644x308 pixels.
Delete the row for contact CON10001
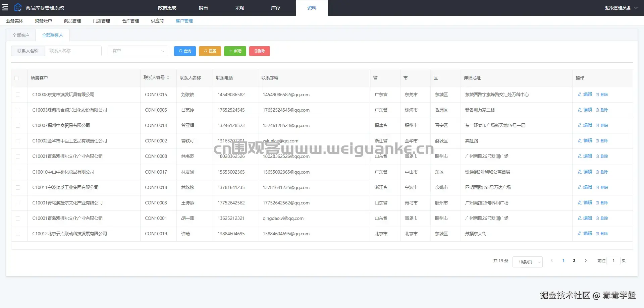tap(602, 218)
